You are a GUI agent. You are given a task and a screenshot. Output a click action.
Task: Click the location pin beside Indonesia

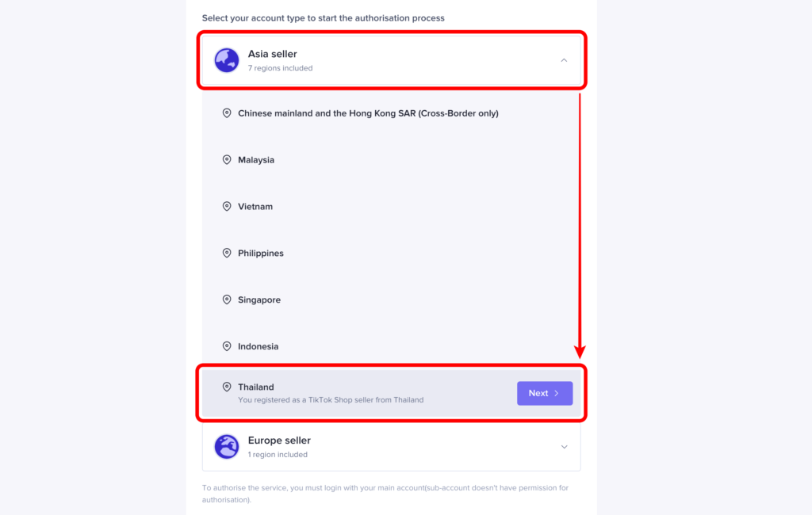click(x=227, y=347)
